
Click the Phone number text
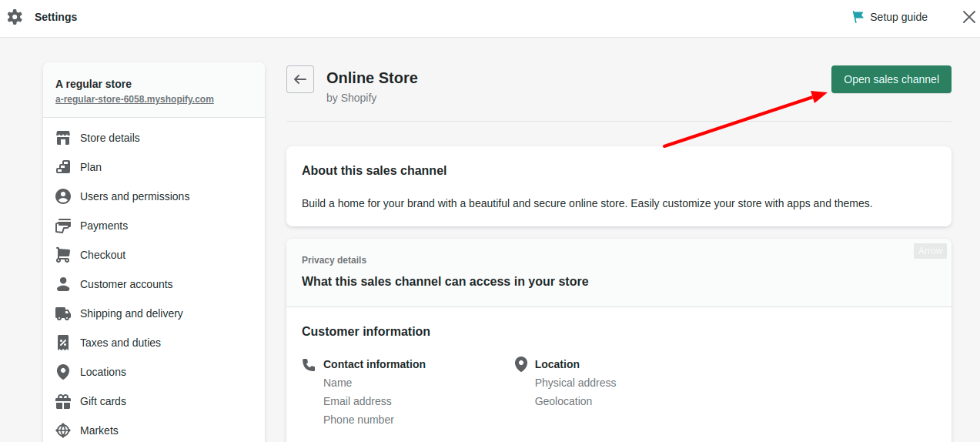359,420
